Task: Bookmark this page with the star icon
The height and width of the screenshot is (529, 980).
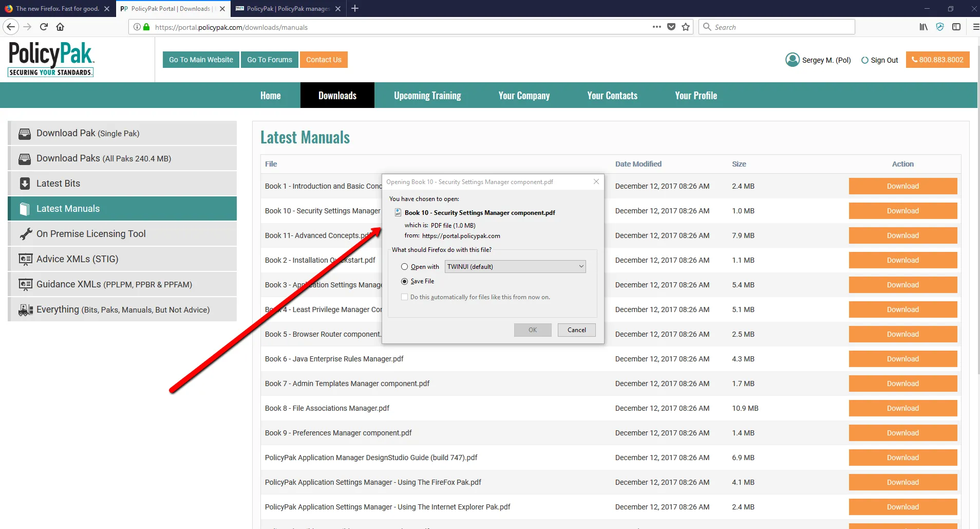Action: tap(686, 27)
